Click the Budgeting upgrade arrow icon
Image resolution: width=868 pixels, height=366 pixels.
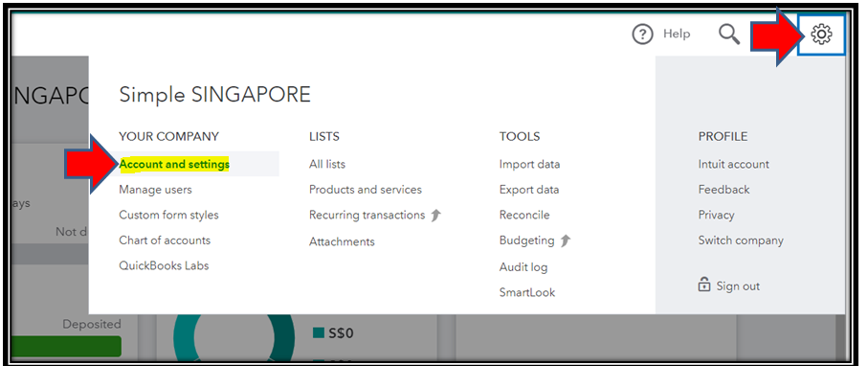[566, 240]
